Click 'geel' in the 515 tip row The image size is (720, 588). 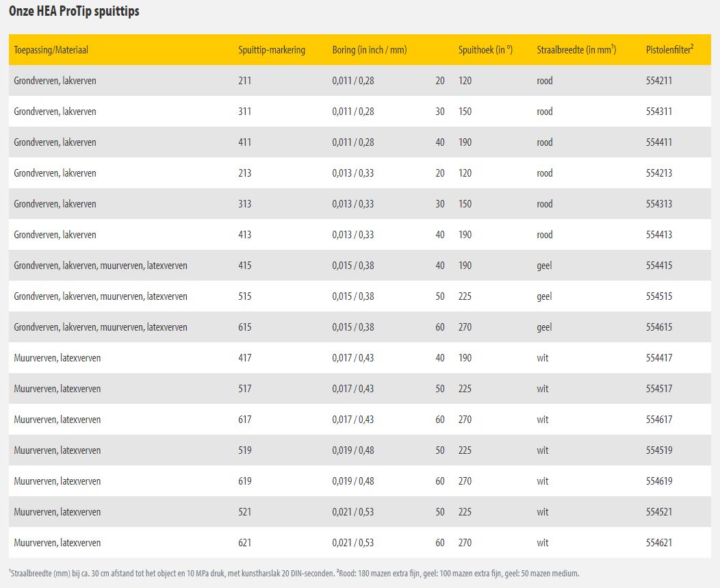[544, 296]
